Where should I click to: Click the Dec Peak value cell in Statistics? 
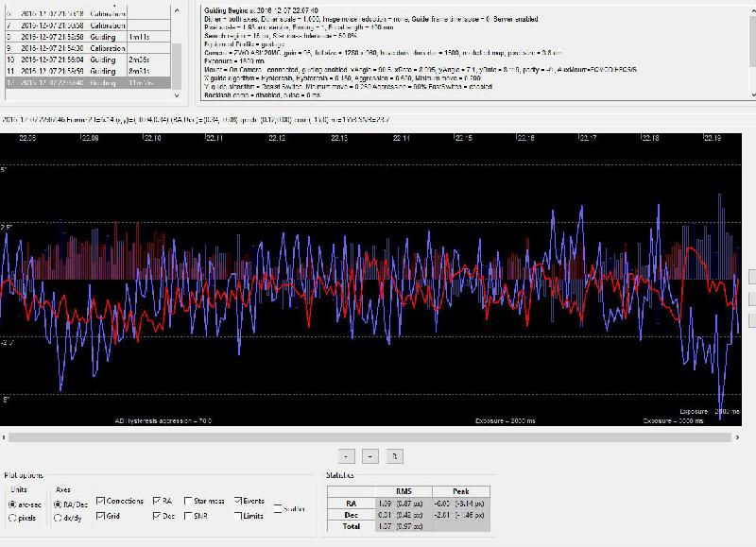461,515
